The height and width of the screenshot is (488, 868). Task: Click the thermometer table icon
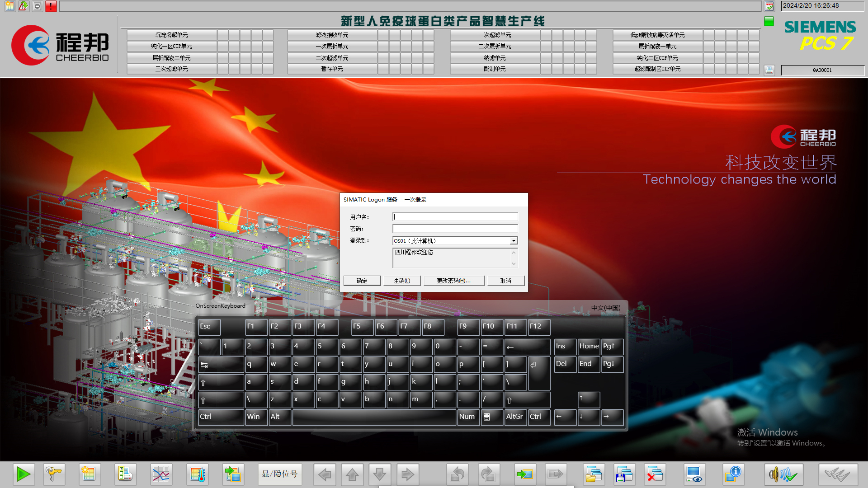coord(198,474)
